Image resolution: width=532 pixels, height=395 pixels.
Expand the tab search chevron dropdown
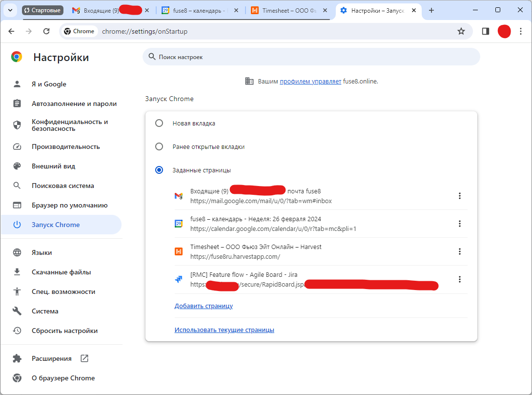click(11, 10)
